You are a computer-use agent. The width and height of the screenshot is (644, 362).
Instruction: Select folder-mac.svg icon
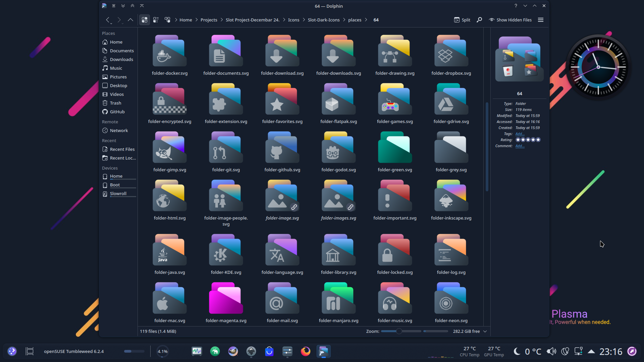[170, 298]
